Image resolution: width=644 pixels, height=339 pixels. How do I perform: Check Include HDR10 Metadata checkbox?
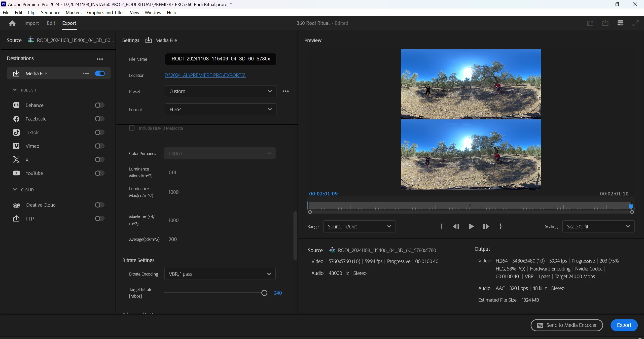coord(132,128)
